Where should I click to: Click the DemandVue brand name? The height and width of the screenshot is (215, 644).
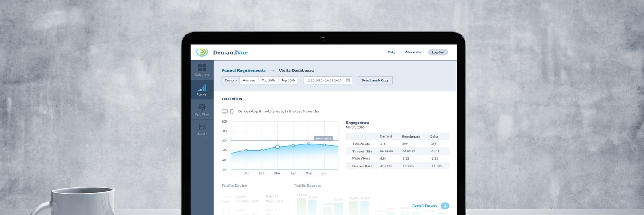(230, 52)
